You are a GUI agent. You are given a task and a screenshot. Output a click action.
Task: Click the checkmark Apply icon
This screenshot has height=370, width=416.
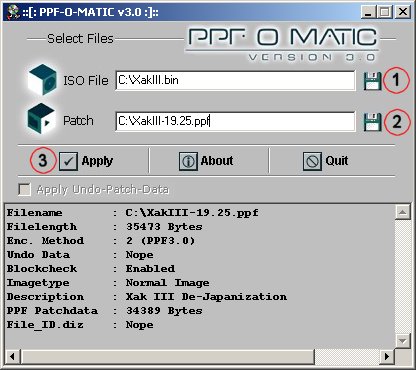[x=68, y=161]
